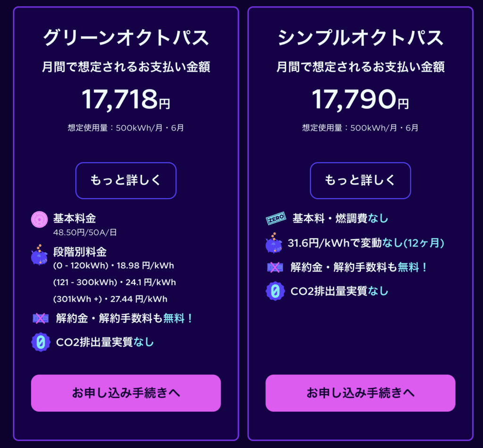
Task: Click the piggy bank icon beside 段階別料金
Action: [40, 255]
